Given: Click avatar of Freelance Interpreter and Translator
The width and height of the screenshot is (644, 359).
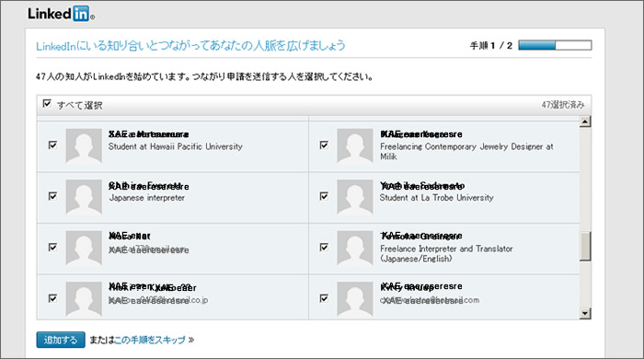Looking at the screenshot, I should coord(355,249).
